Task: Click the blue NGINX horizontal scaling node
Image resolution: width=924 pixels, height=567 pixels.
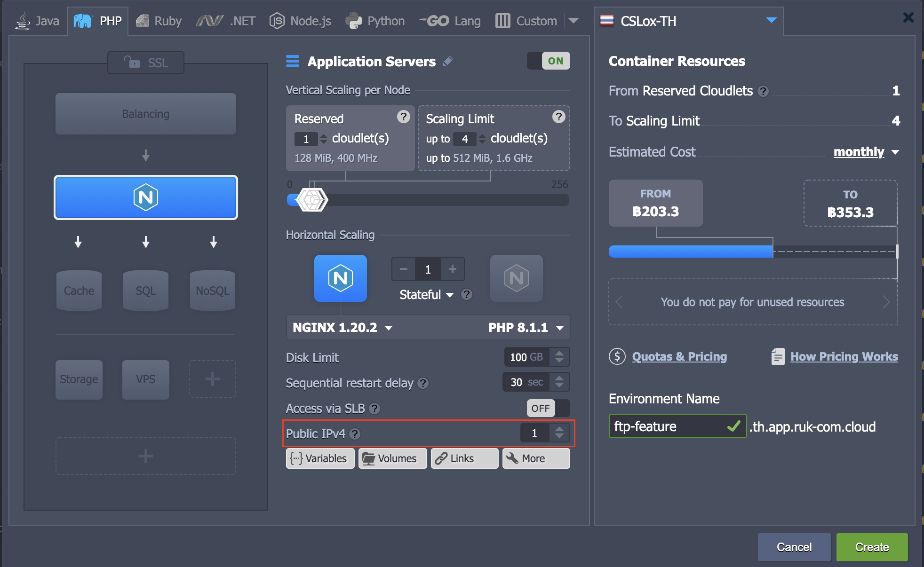Action: pos(341,278)
